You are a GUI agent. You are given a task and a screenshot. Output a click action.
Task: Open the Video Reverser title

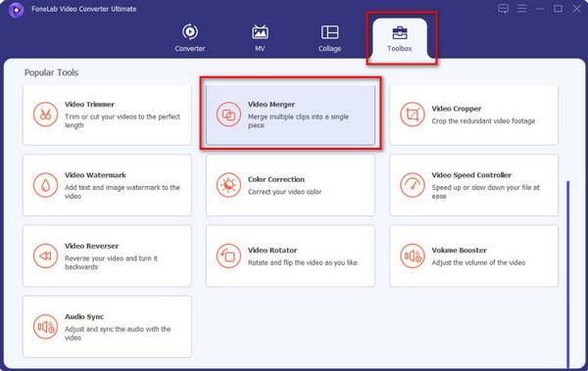pyautogui.click(x=91, y=246)
